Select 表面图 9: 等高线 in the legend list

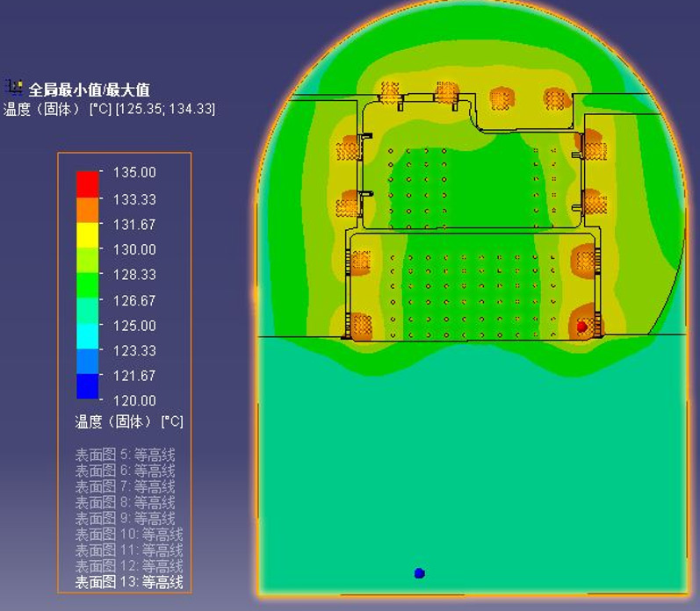click(125, 519)
